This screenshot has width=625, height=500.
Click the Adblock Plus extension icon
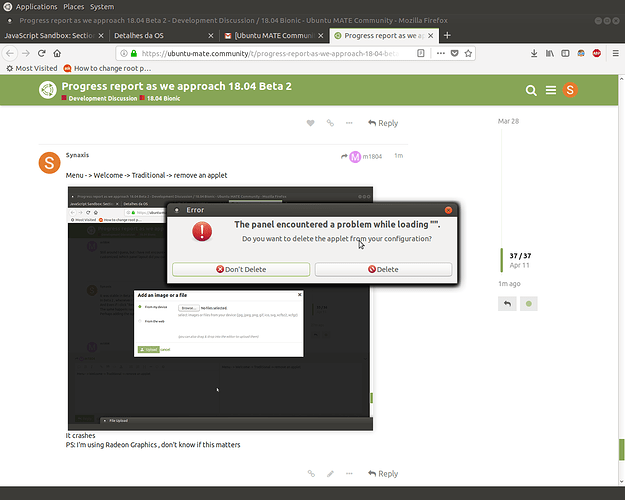click(x=597, y=53)
